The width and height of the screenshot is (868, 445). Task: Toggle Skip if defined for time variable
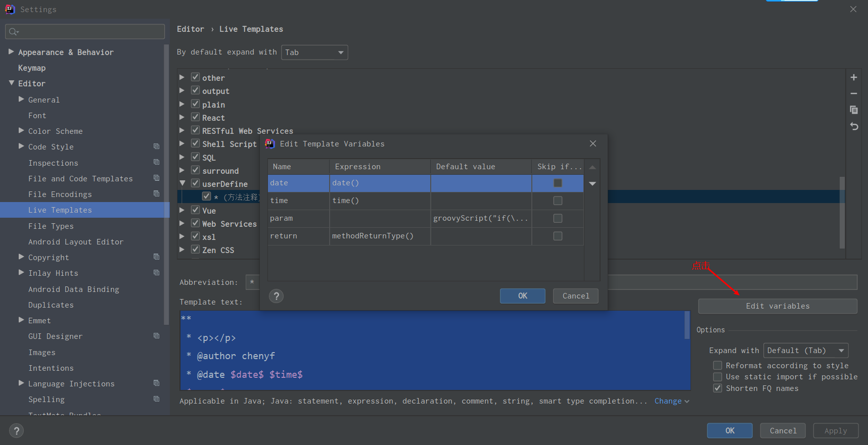click(558, 201)
